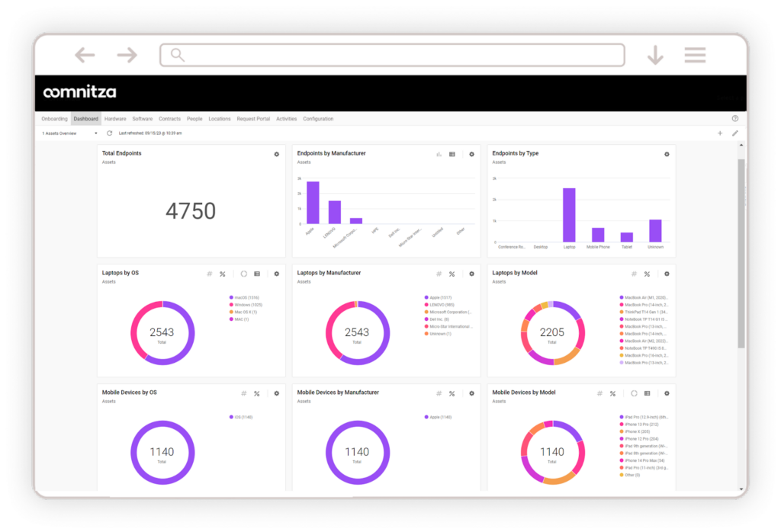Screen dimensions: 781x532
Task: Toggle count (#) display on Laptops by Manufacturer
Action: coord(439,274)
